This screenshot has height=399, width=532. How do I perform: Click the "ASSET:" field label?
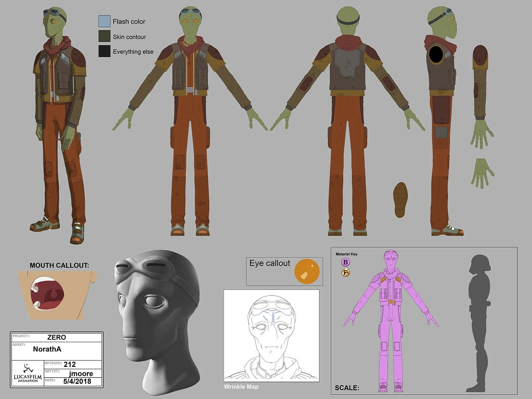point(19,344)
